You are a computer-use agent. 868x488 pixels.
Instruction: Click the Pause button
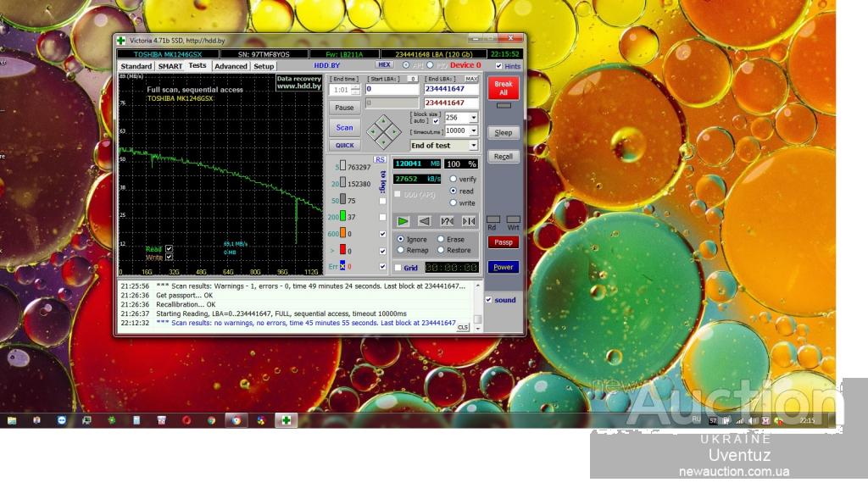[344, 108]
